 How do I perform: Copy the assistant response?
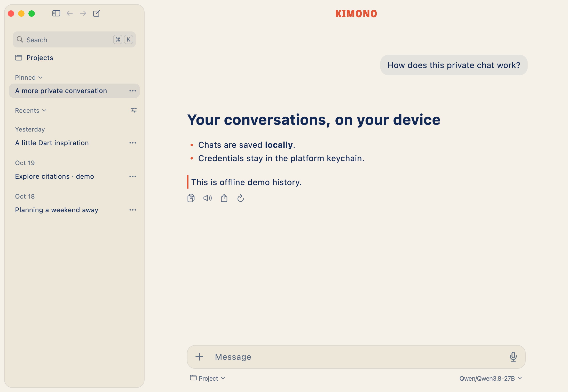tap(191, 198)
